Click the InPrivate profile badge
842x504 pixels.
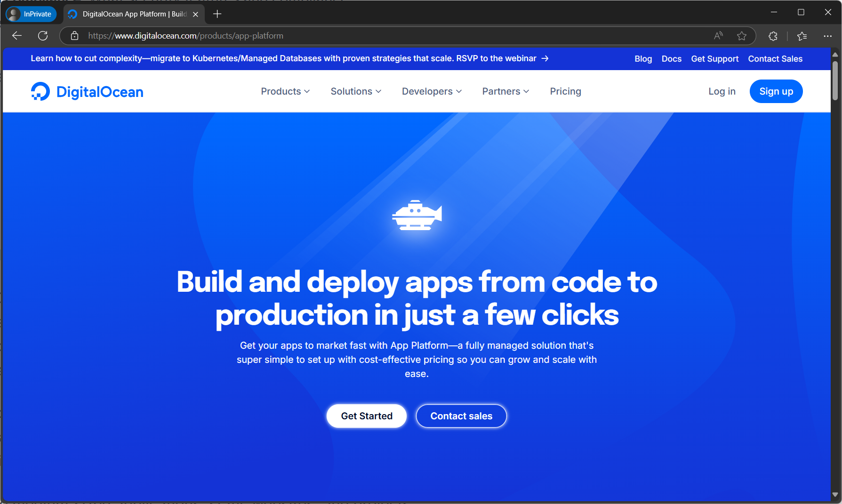(31, 14)
